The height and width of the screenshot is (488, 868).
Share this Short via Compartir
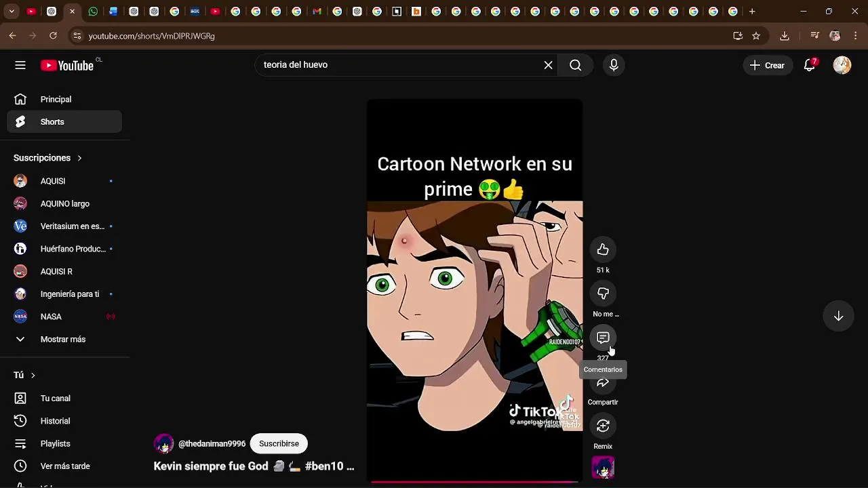603,384
